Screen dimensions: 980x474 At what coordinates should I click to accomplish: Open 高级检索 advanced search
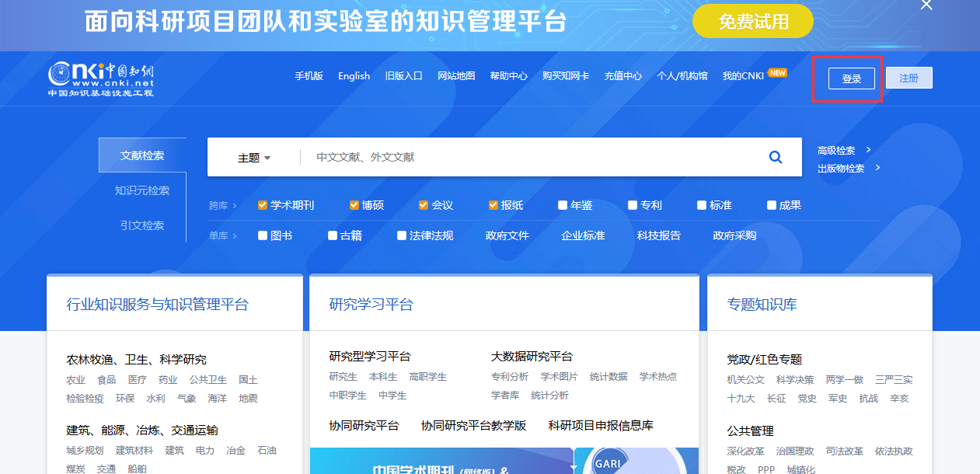(x=836, y=151)
